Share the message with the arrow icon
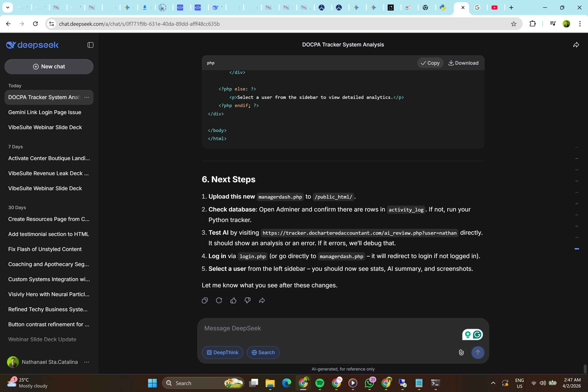 [262, 300]
